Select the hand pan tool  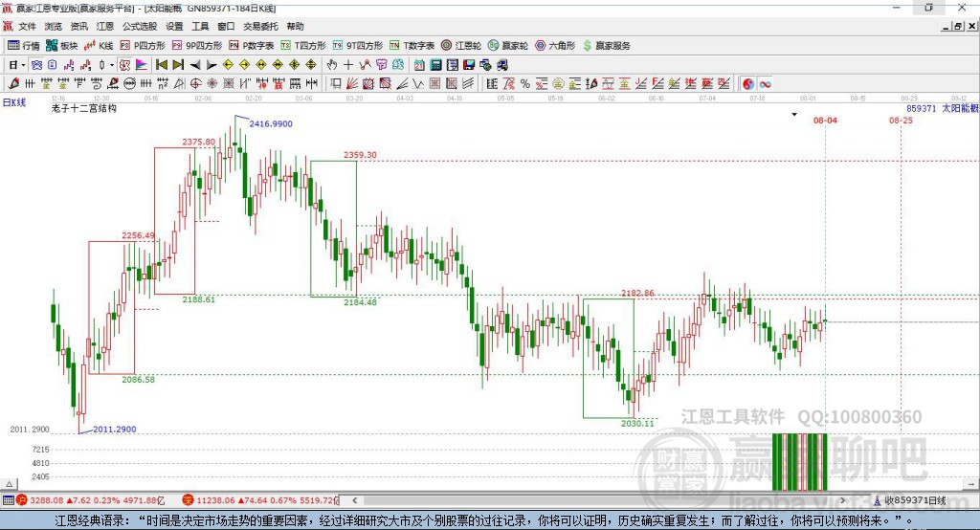click(332, 65)
